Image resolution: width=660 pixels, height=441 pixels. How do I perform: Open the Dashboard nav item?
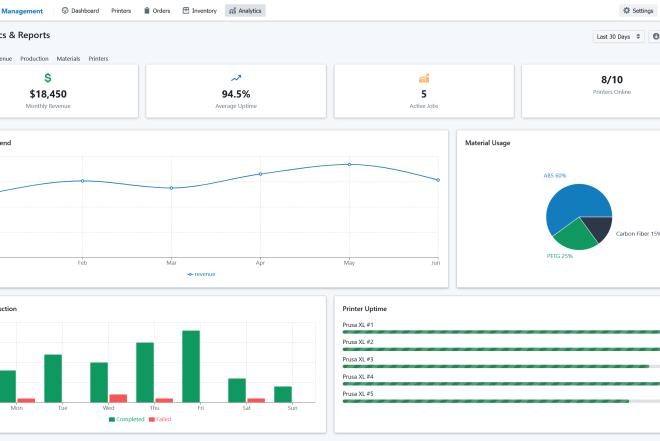pos(80,10)
